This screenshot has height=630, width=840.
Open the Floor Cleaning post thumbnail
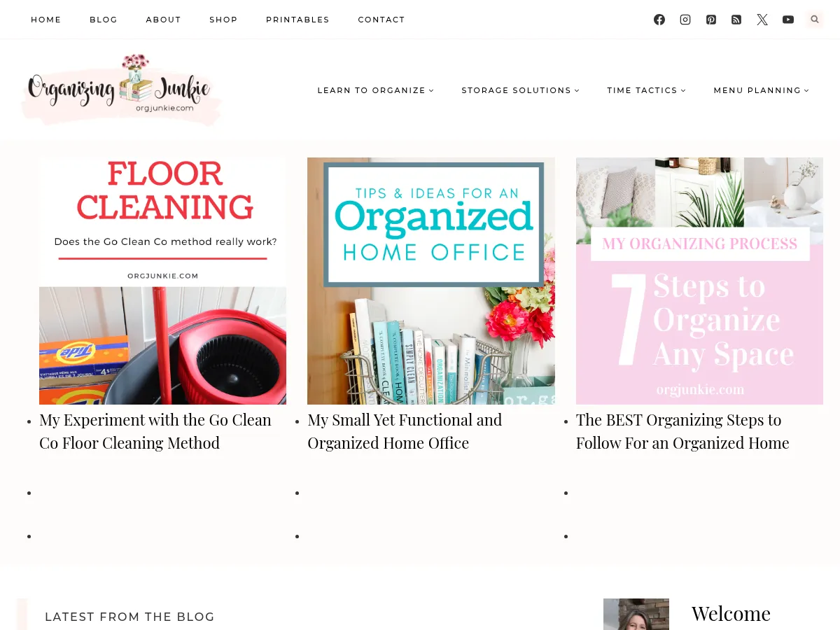point(162,281)
